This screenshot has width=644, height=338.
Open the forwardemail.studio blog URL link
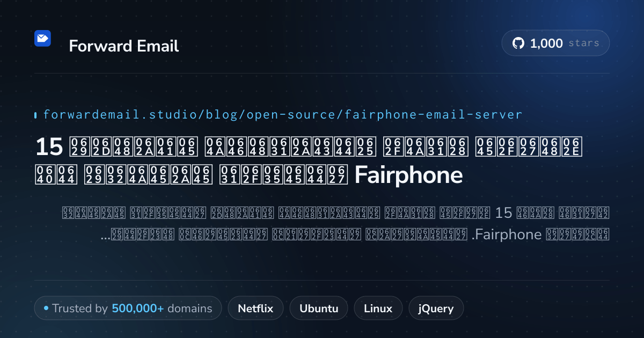tap(282, 115)
